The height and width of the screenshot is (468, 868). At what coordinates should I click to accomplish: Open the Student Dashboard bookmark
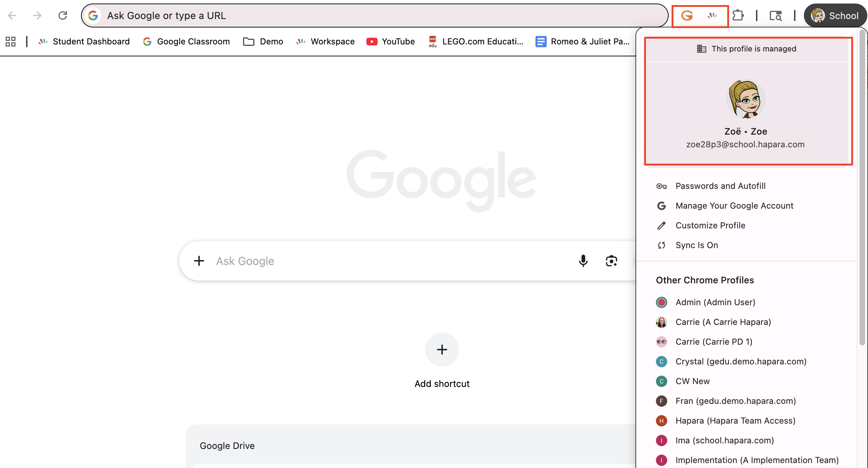point(84,42)
